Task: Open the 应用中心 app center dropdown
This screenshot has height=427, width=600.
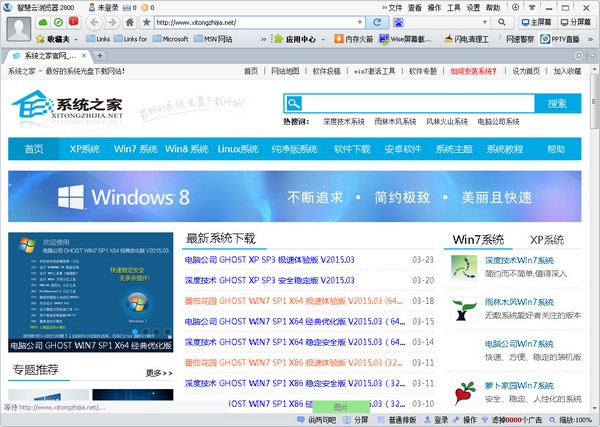Action: 300,38
